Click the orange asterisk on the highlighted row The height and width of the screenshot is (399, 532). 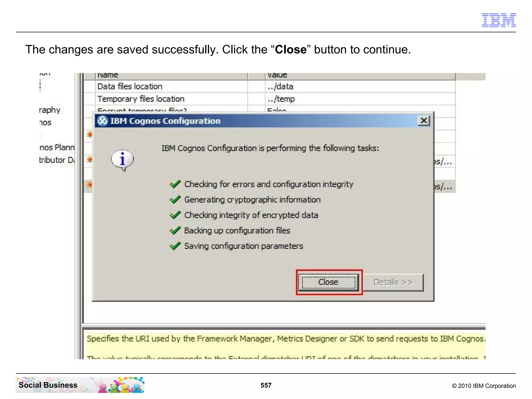click(x=89, y=185)
